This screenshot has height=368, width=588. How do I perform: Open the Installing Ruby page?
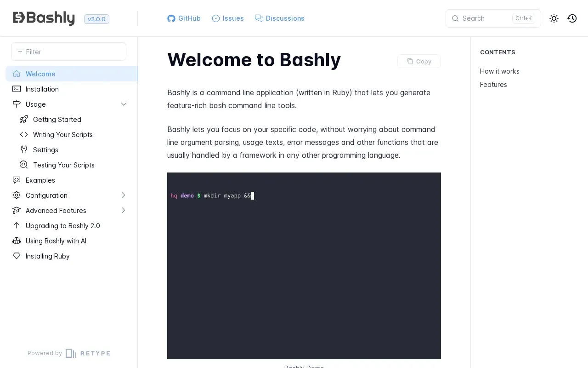point(48,256)
